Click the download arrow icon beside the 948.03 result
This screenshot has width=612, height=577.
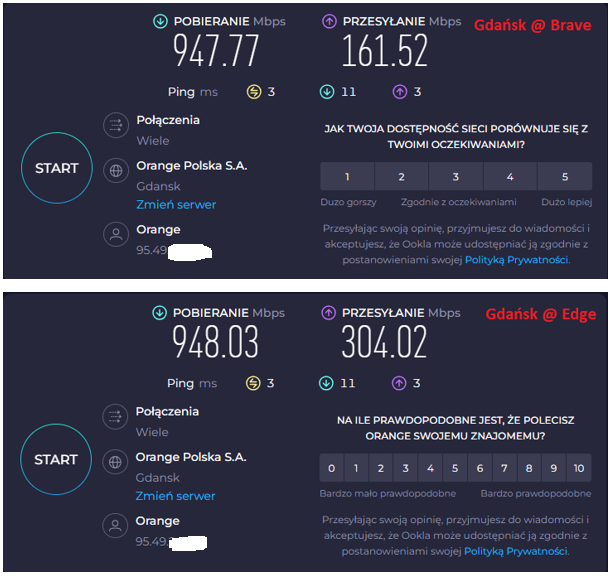[x=160, y=313]
